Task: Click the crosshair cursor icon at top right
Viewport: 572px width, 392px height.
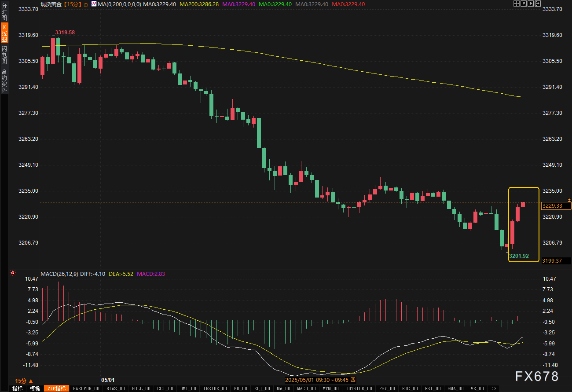Action: tap(516, 4)
